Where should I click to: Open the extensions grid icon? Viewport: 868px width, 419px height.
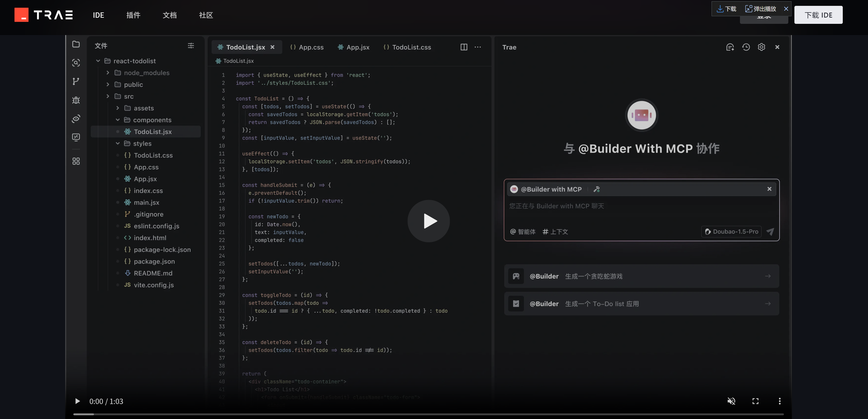tap(76, 161)
